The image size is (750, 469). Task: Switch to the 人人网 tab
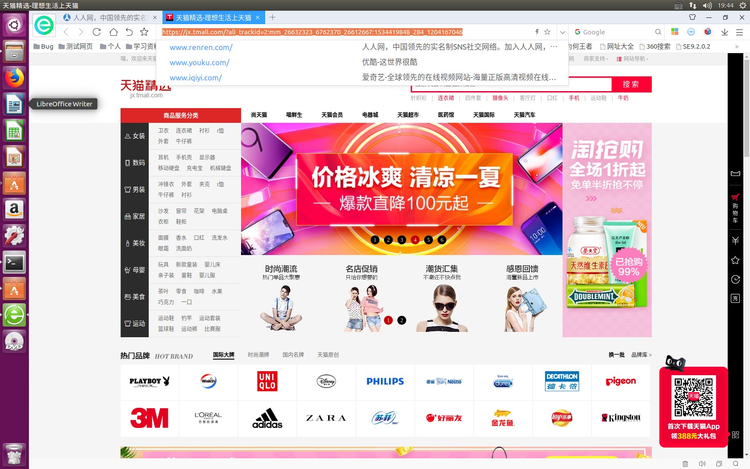click(x=110, y=17)
